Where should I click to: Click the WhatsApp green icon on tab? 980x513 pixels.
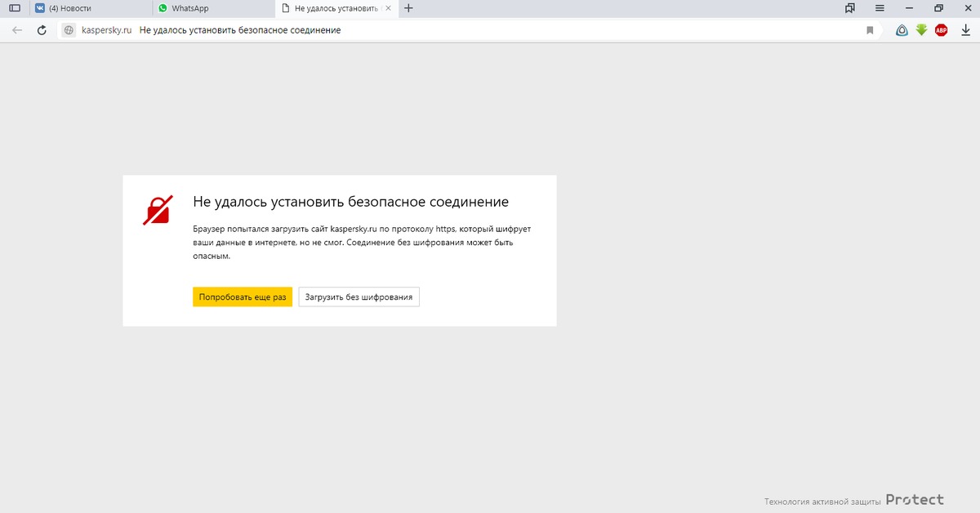(163, 8)
